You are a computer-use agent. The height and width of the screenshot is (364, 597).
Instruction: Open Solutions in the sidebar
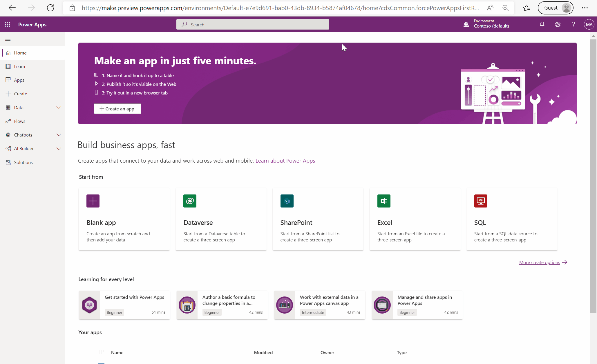23,162
